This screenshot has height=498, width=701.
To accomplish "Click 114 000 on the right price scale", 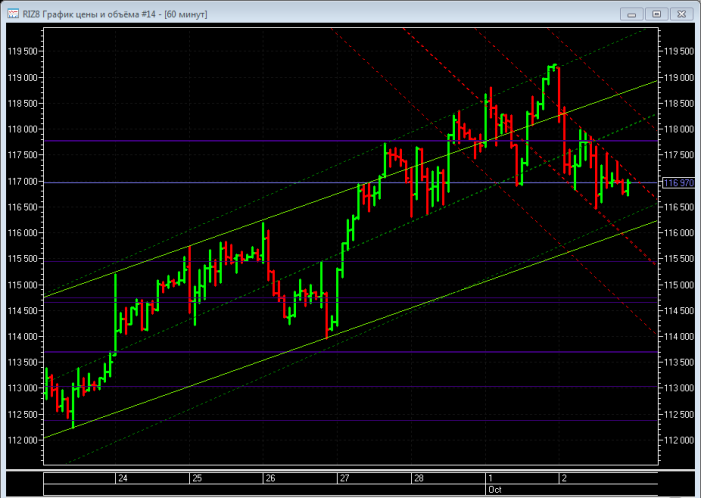I will pos(679,337).
